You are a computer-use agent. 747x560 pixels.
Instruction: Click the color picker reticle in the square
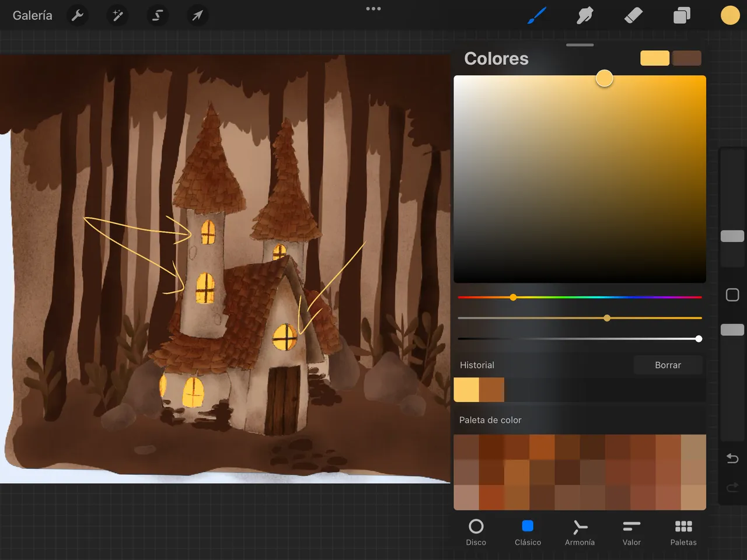(605, 78)
